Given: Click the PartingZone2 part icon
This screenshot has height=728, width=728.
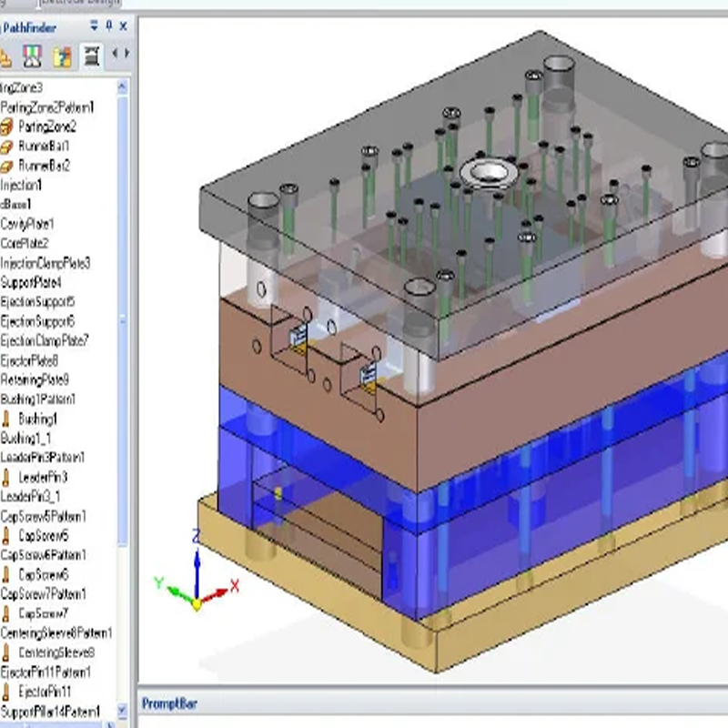Looking at the screenshot, I should tap(6, 126).
